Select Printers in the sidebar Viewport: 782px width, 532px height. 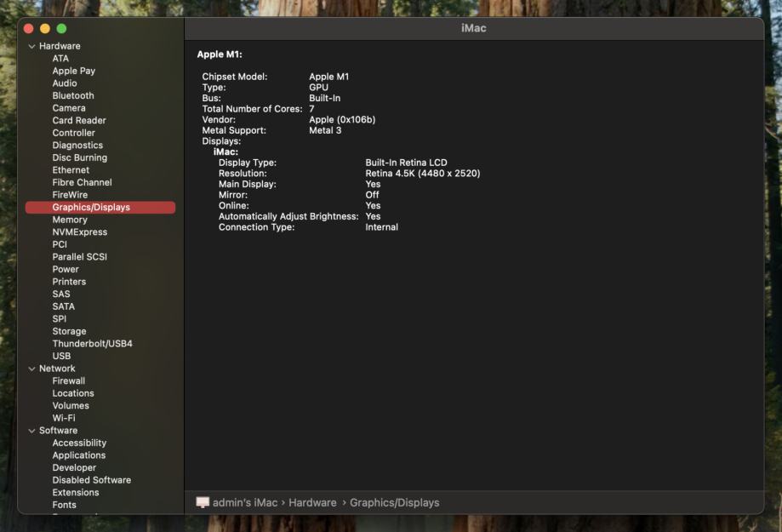point(69,282)
